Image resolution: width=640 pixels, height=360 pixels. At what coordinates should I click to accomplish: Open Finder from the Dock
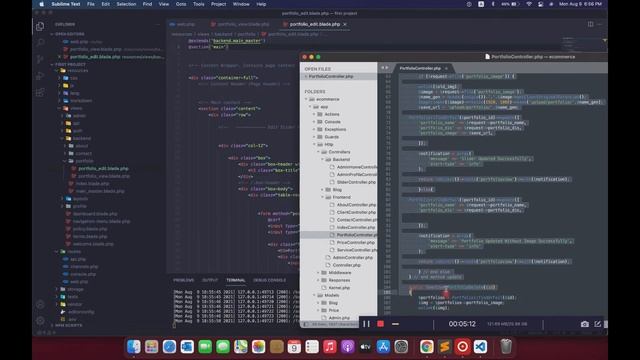(x=133, y=347)
